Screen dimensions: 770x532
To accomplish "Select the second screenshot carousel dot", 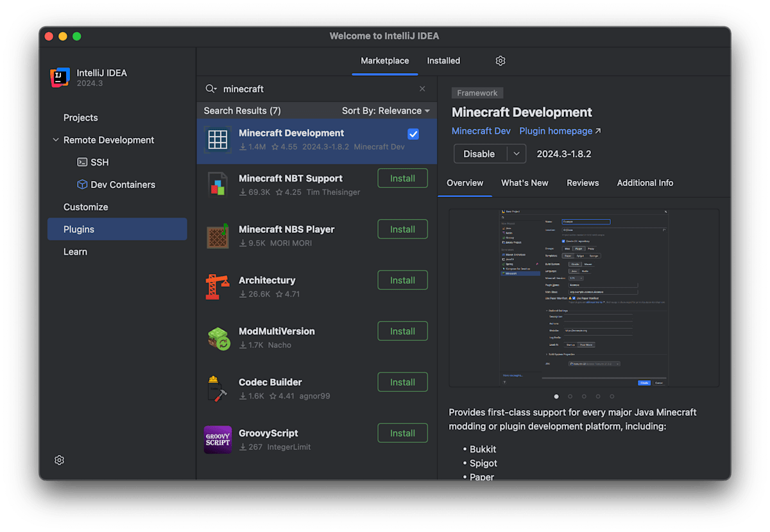I will [x=570, y=397].
